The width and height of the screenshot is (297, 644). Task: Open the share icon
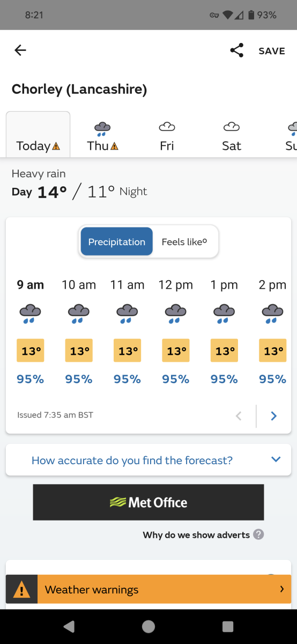(236, 50)
